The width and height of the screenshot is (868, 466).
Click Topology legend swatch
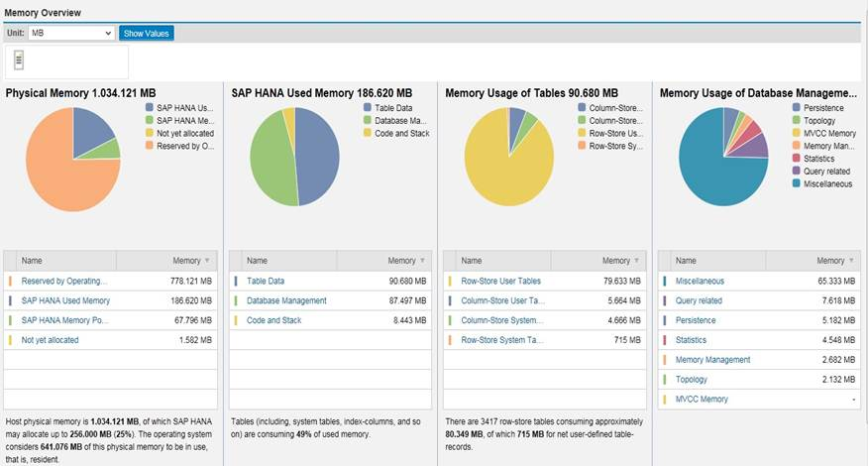click(x=796, y=120)
